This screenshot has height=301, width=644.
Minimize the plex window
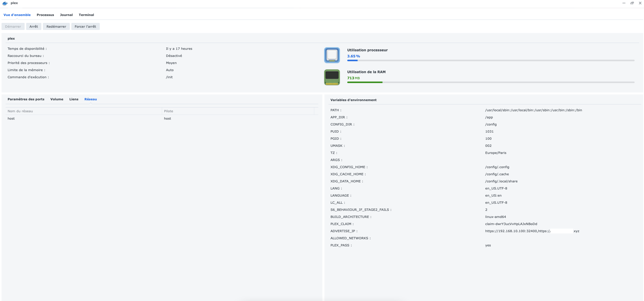point(624,3)
